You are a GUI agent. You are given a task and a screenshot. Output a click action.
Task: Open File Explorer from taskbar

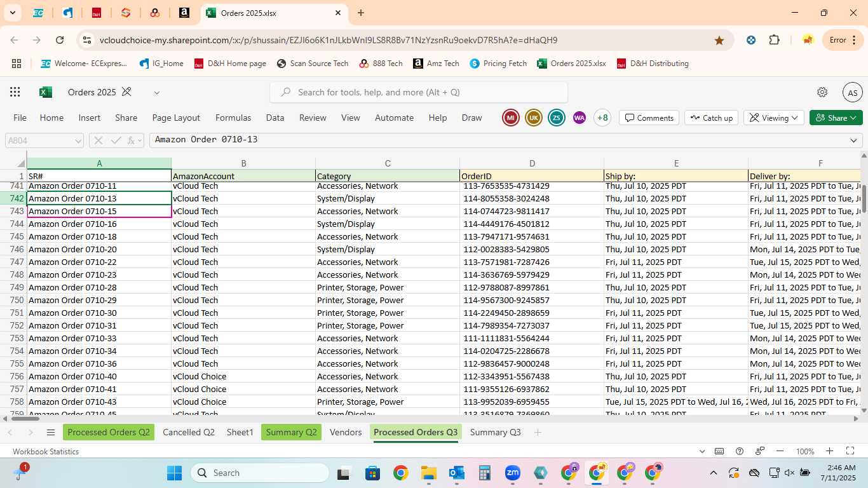click(x=428, y=473)
